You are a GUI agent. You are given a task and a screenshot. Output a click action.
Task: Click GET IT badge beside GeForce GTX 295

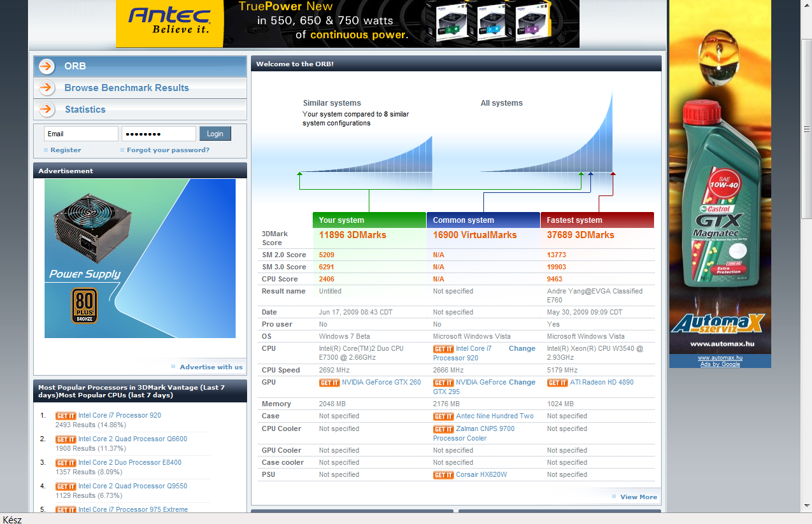click(x=443, y=383)
